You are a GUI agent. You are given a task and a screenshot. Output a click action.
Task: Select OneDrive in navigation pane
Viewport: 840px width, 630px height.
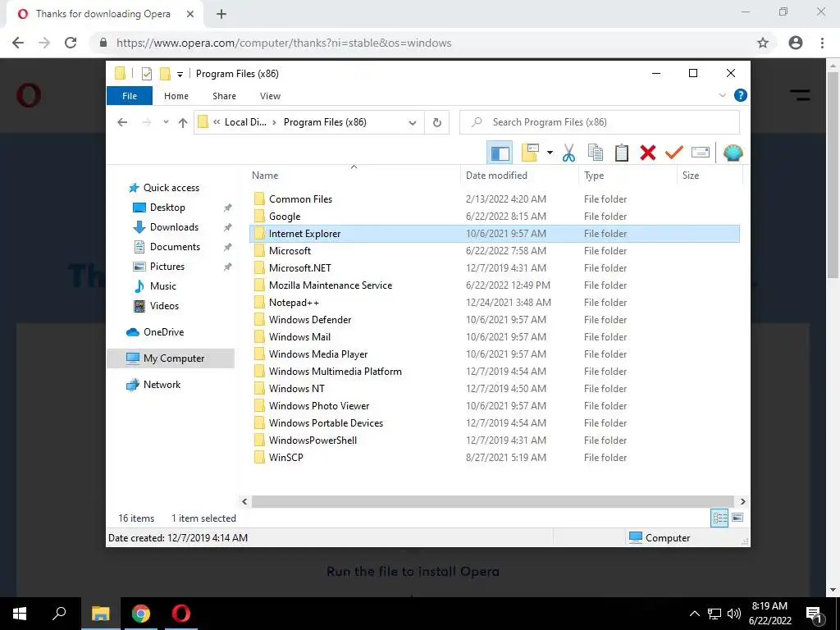163,332
